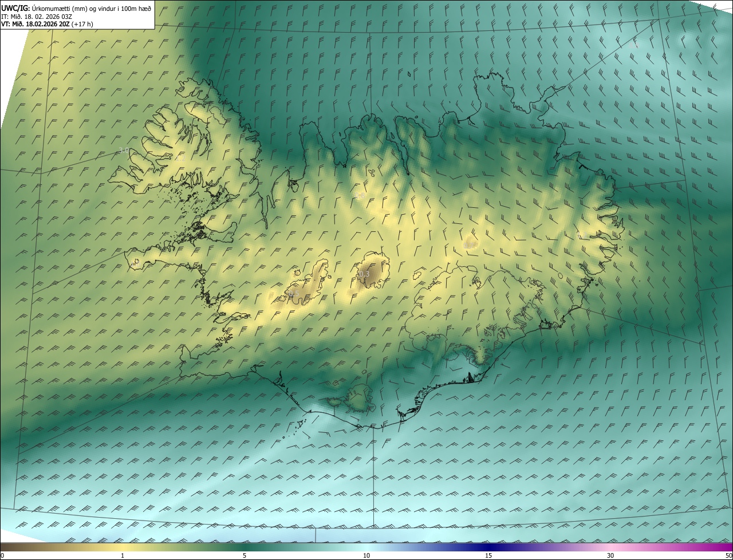The height and width of the screenshot is (560, 733).
Task: Click the '0' tick label on the colour scale
Action: click(x=2, y=555)
